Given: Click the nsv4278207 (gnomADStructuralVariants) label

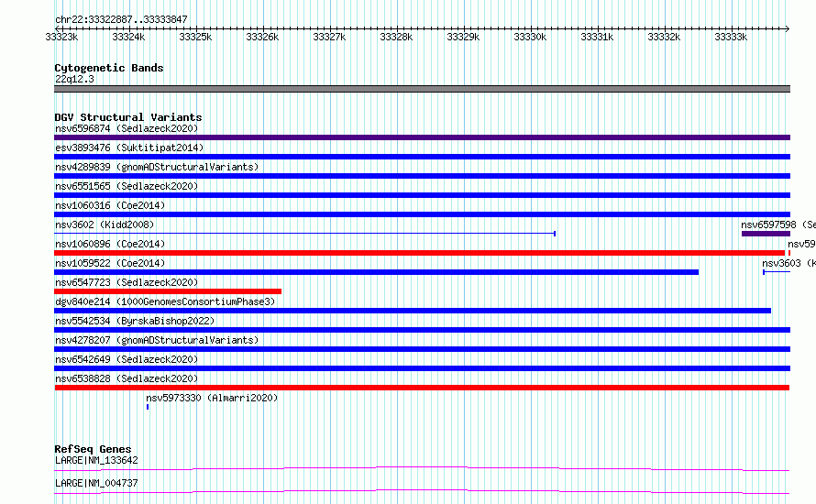Looking at the screenshot, I should coord(157,340).
